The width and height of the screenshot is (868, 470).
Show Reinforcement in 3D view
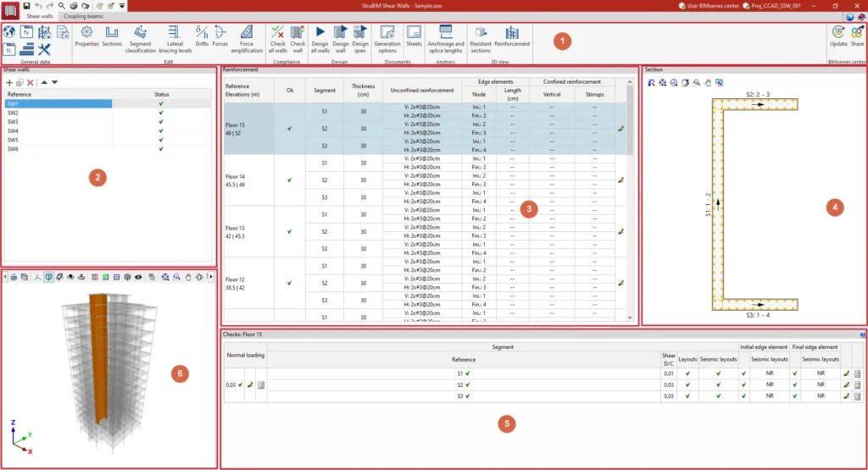[512, 36]
